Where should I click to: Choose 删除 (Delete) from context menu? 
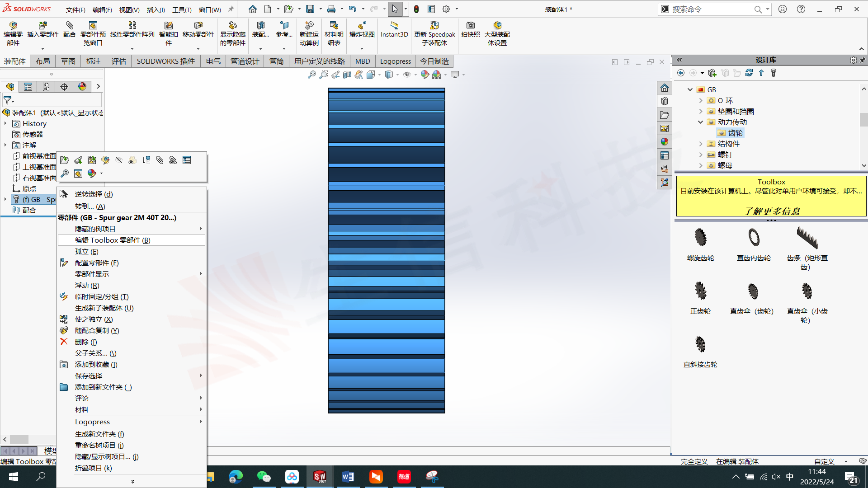131,342
